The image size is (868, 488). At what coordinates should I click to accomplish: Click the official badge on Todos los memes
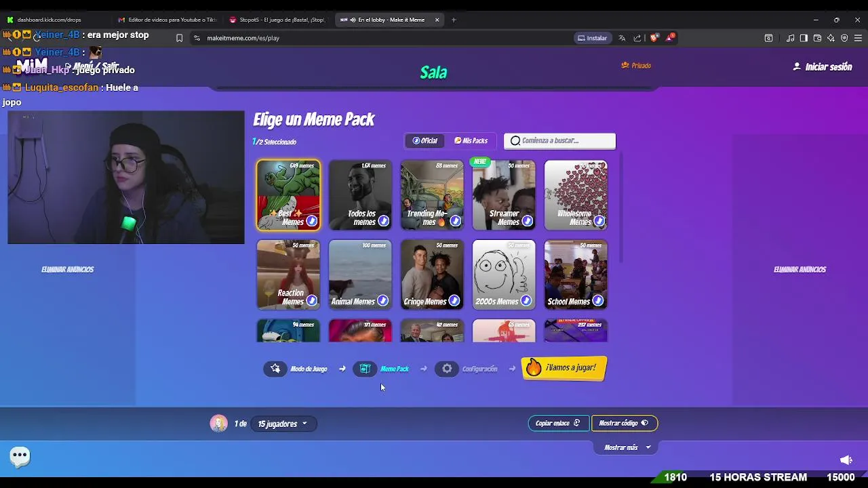383,221
